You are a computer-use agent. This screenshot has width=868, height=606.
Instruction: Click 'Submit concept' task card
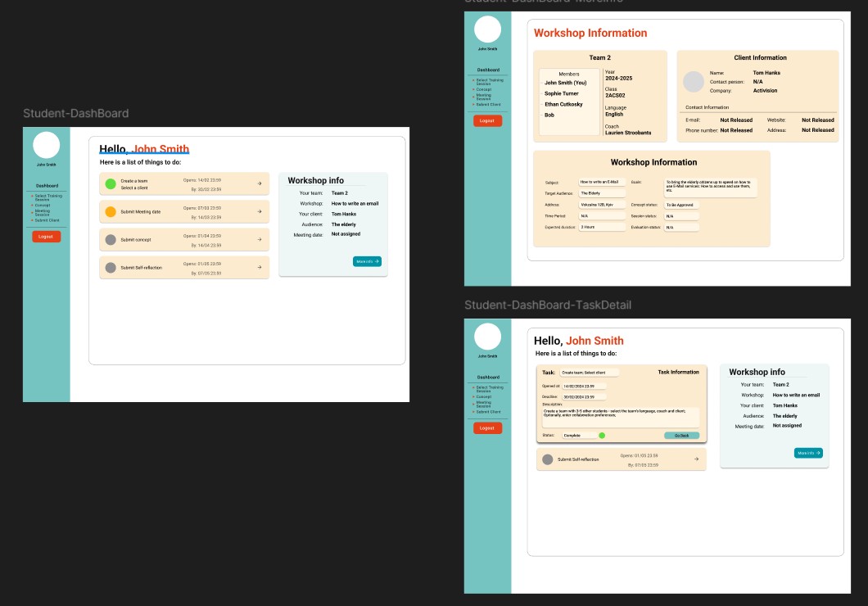(x=184, y=240)
